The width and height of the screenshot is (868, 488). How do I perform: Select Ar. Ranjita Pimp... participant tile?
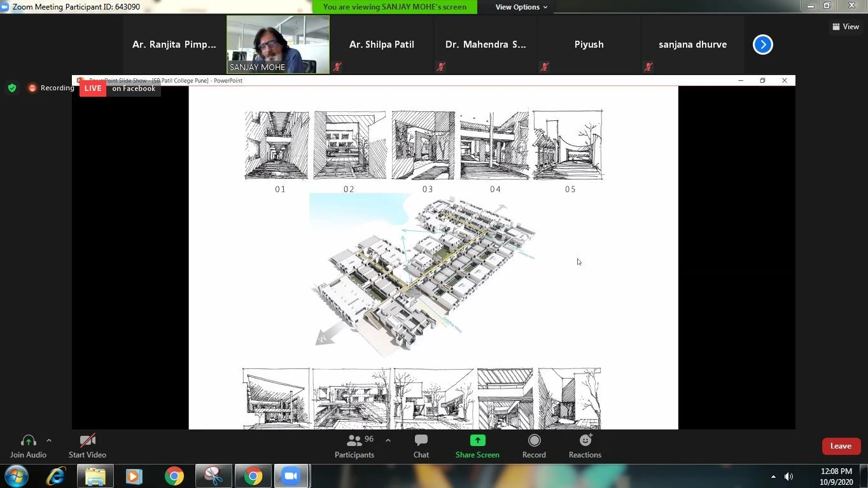pyautogui.click(x=174, y=45)
